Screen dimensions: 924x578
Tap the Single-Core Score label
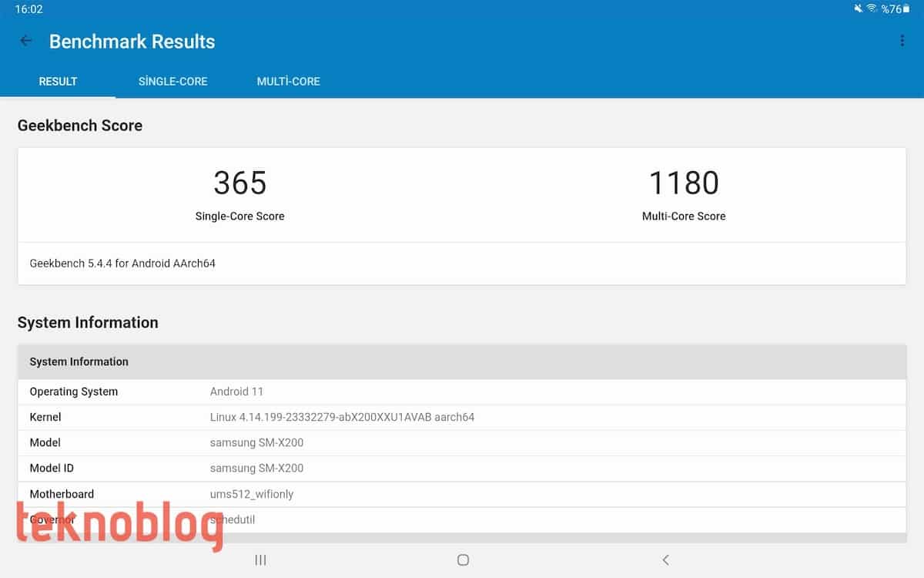point(240,217)
